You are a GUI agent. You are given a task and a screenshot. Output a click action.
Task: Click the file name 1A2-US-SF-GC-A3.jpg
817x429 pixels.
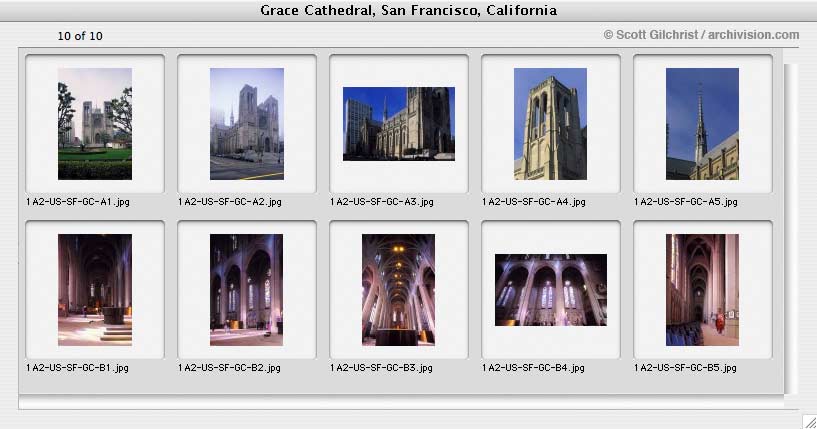[x=382, y=202]
